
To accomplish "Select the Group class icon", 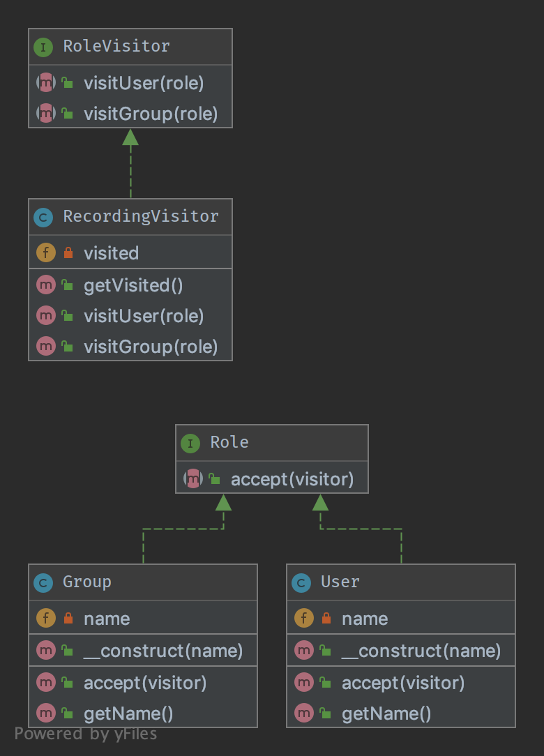I will (43, 583).
